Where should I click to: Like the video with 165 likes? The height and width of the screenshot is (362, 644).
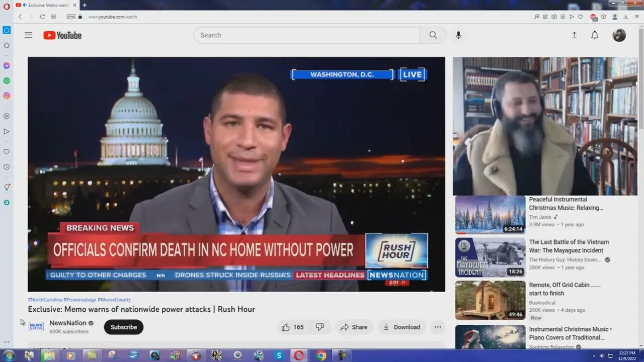[293, 327]
